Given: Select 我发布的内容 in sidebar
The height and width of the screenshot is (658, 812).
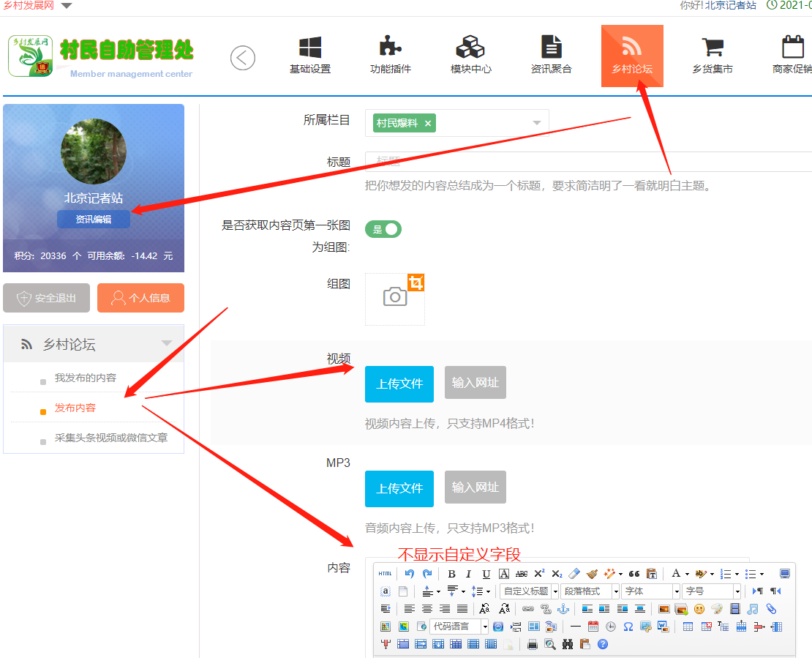Looking at the screenshot, I should [85, 378].
